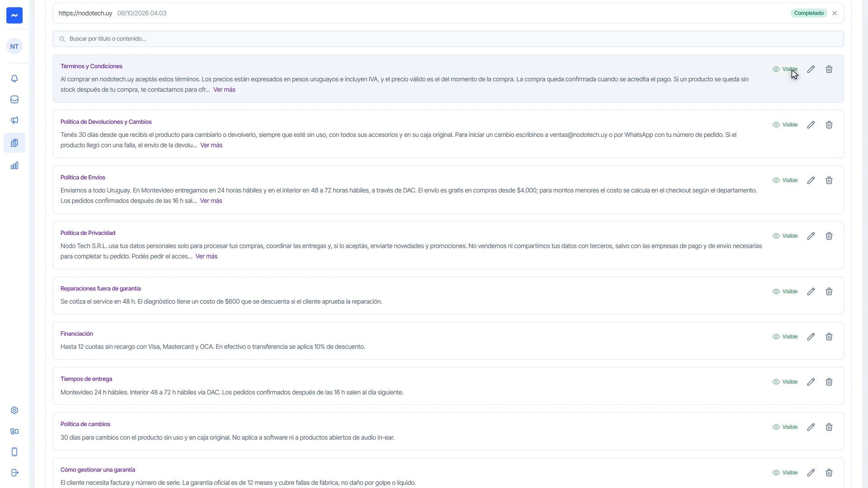This screenshot has height=488, width=868.
Task: Open the megaphone campaigns icon
Action: pyautogui.click(x=14, y=120)
